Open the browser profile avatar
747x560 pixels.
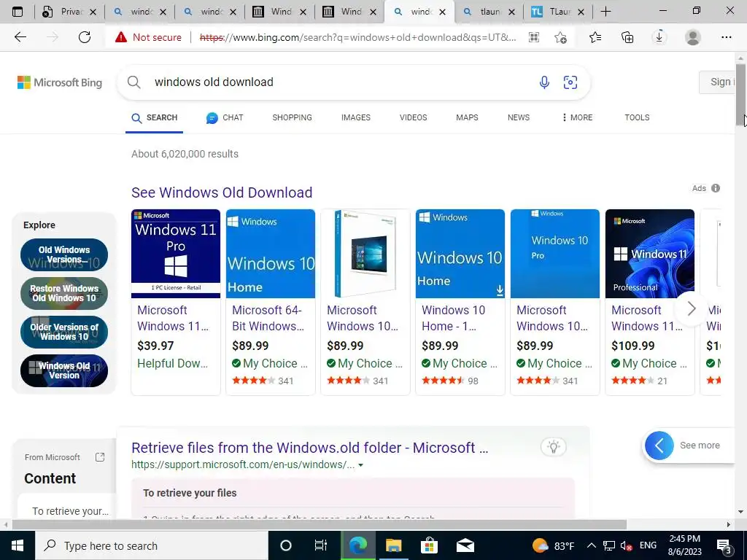click(x=693, y=37)
